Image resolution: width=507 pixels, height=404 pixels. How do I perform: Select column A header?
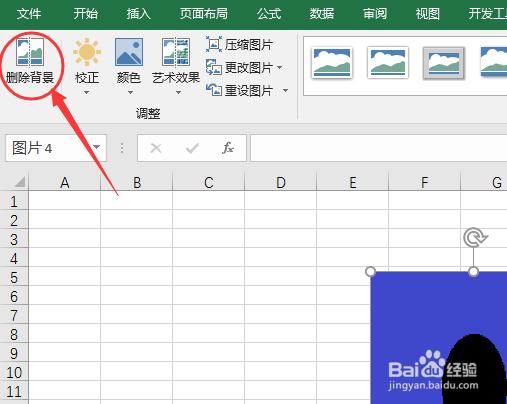(x=65, y=182)
